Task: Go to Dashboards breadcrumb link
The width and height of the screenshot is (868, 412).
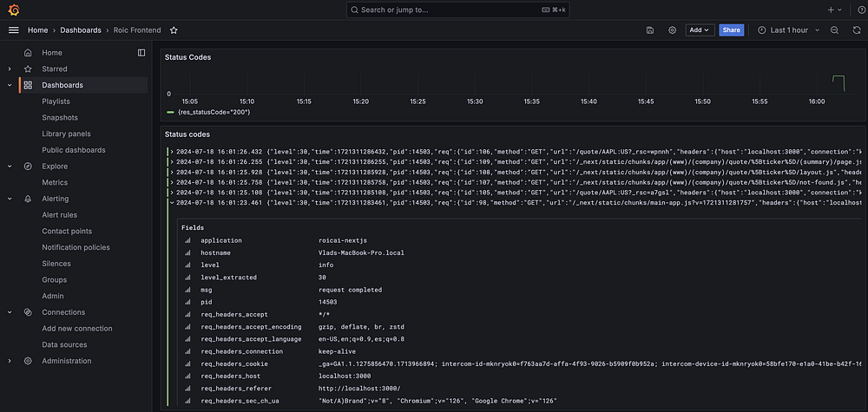Action: tap(81, 30)
